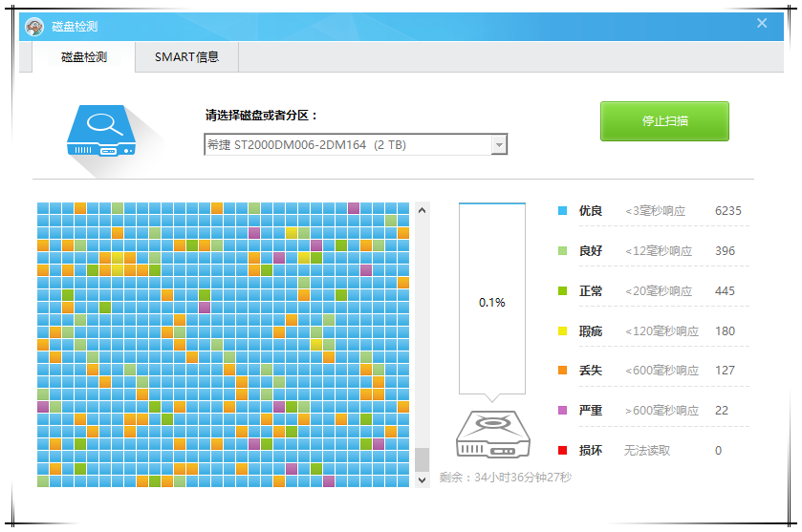Close the 磁盘检测 window

(762, 24)
